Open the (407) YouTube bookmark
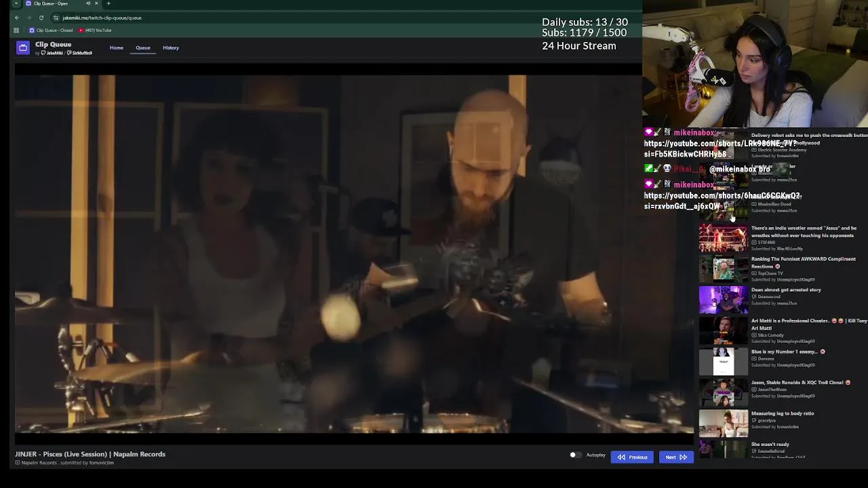 [x=95, y=30]
